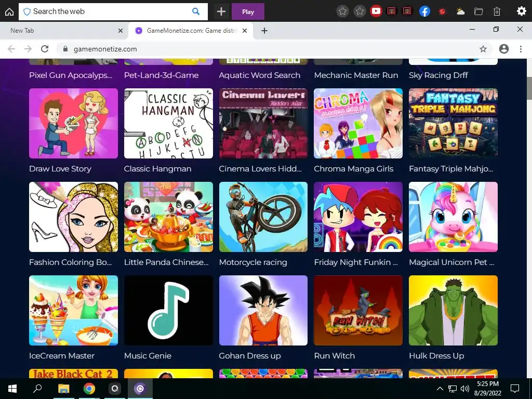Open Motorcycle racing game thumbnail
Viewport: 532px width, 399px height.
pyautogui.click(x=263, y=217)
